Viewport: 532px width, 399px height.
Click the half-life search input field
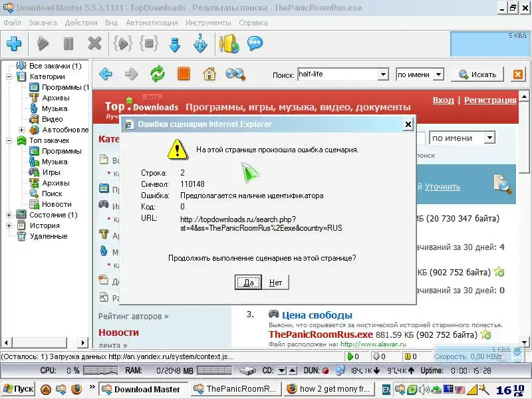tap(338, 74)
